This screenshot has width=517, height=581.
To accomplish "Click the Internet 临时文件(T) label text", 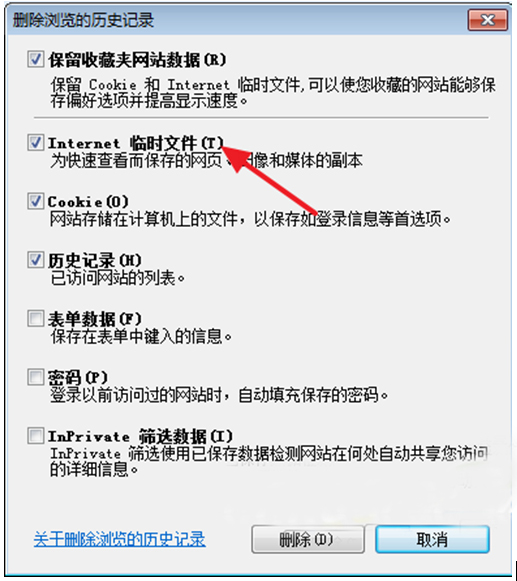I will pyautogui.click(x=136, y=143).
